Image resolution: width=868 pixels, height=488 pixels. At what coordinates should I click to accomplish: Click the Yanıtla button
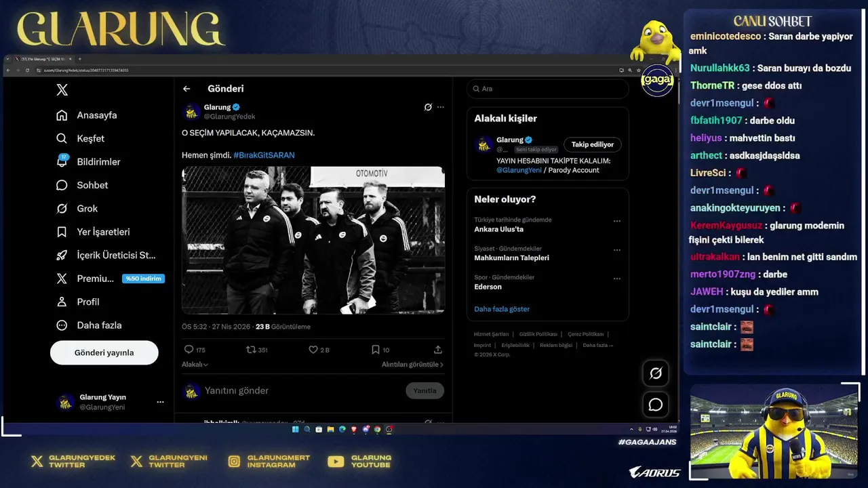click(425, 391)
